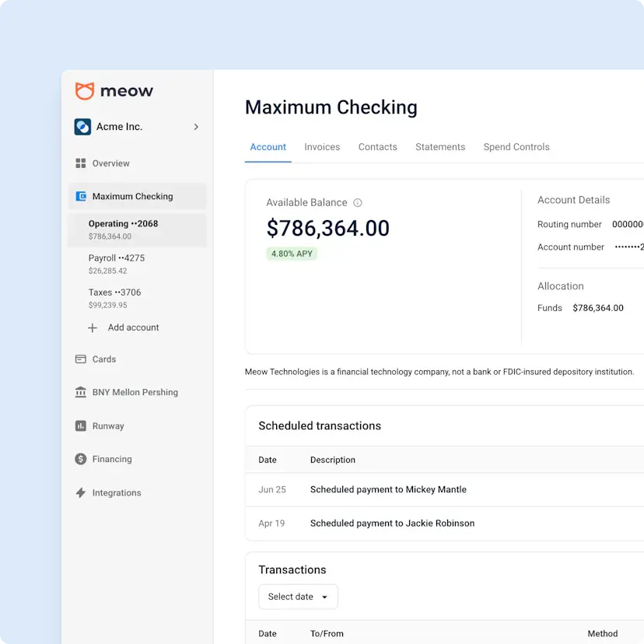
Task: Click the Cards credit card icon
Action: pyautogui.click(x=81, y=359)
